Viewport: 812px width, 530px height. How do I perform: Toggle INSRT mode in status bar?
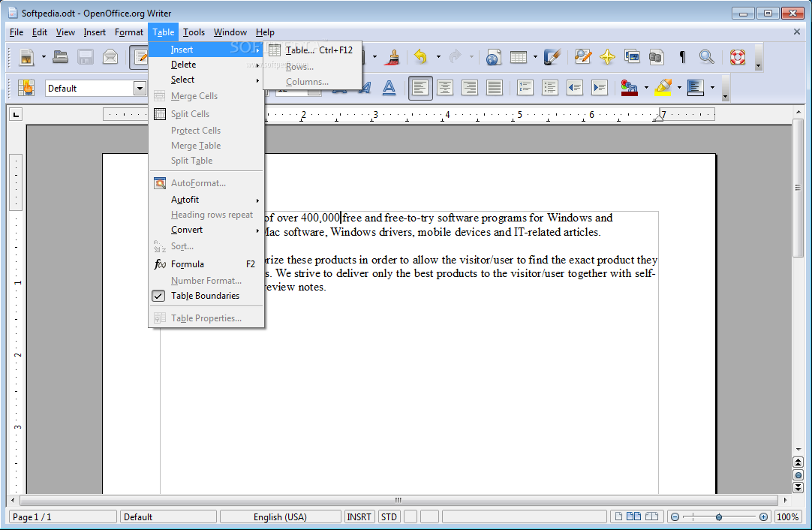click(359, 517)
